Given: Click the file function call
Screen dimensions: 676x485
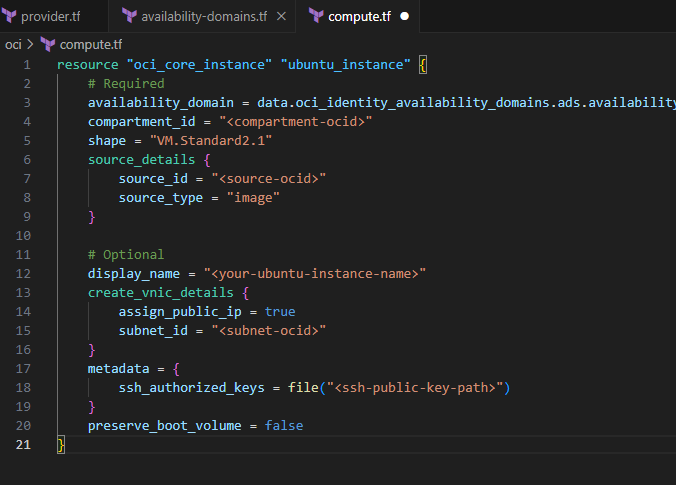Looking at the screenshot, I should 303,388.
